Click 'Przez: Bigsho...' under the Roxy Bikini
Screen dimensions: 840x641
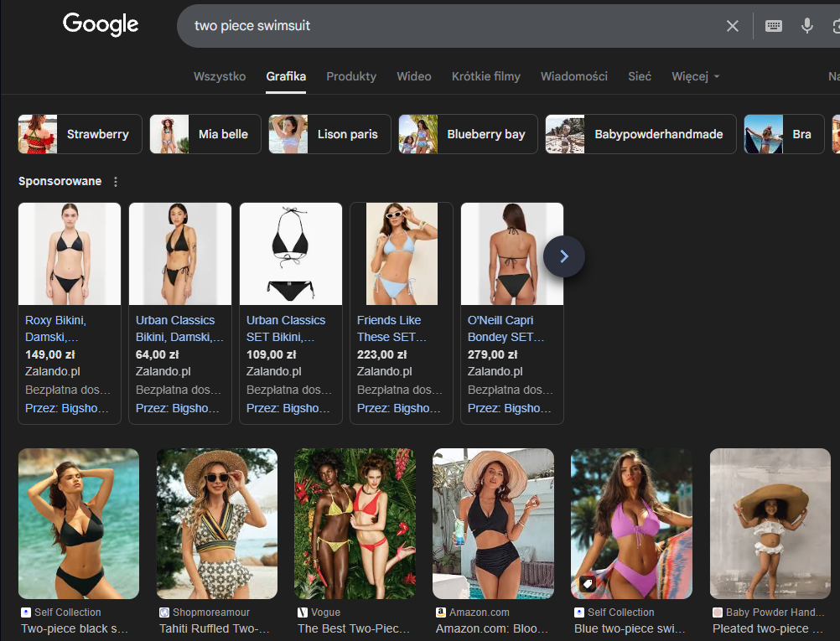pos(67,408)
